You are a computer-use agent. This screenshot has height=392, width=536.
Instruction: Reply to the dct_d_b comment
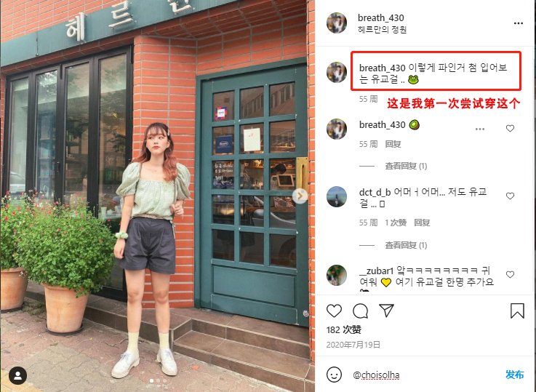click(x=422, y=223)
